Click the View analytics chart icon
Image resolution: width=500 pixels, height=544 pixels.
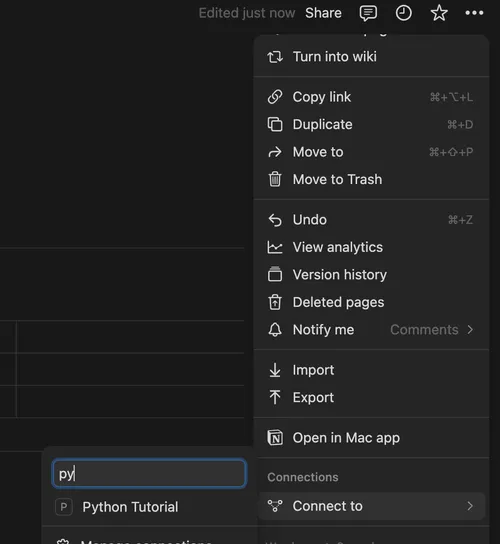[x=275, y=247]
